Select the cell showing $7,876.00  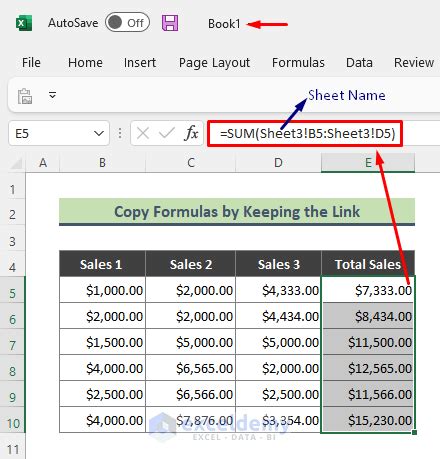191,420
